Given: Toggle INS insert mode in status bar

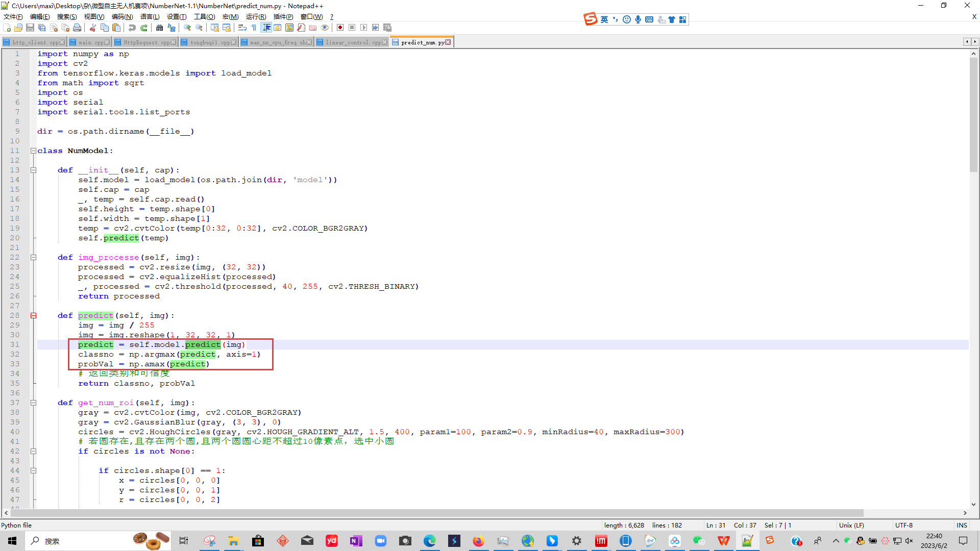Looking at the screenshot, I should tap(962, 525).
